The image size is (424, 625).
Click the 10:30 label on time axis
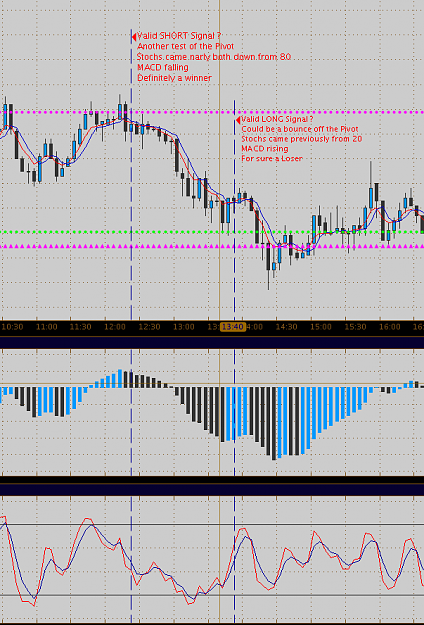pos(12,327)
